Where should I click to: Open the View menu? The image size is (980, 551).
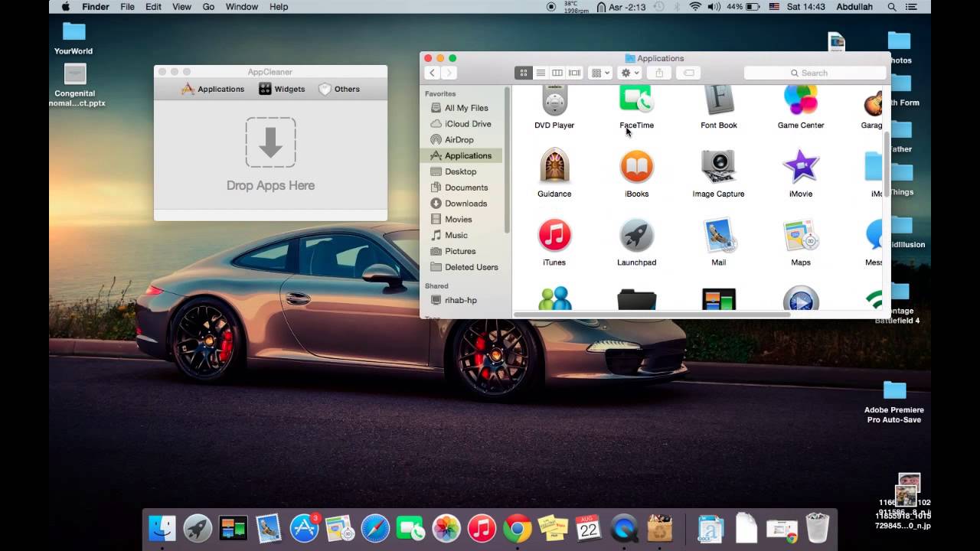point(181,7)
